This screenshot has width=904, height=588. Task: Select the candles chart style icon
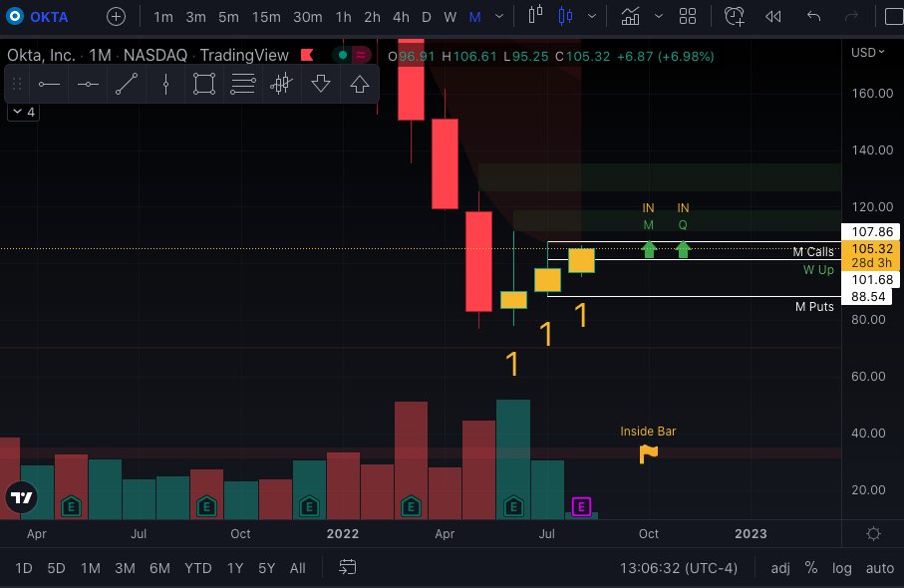click(565, 16)
